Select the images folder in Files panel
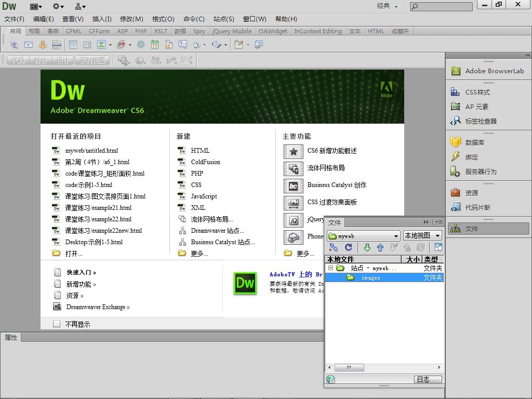Image resolution: width=532 pixels, height=399 pixels. (x=384, y=277)
